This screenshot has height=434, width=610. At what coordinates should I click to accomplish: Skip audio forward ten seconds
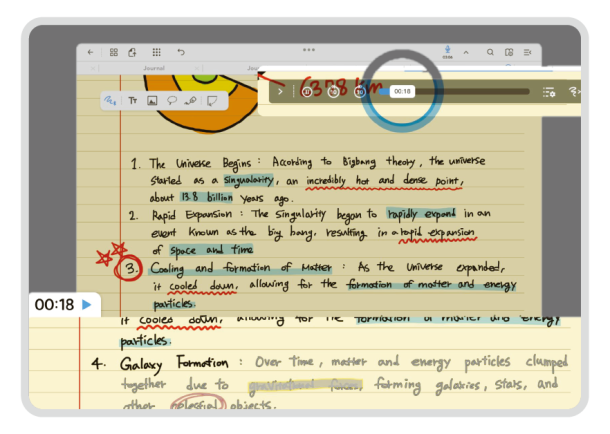pos(359,92)
